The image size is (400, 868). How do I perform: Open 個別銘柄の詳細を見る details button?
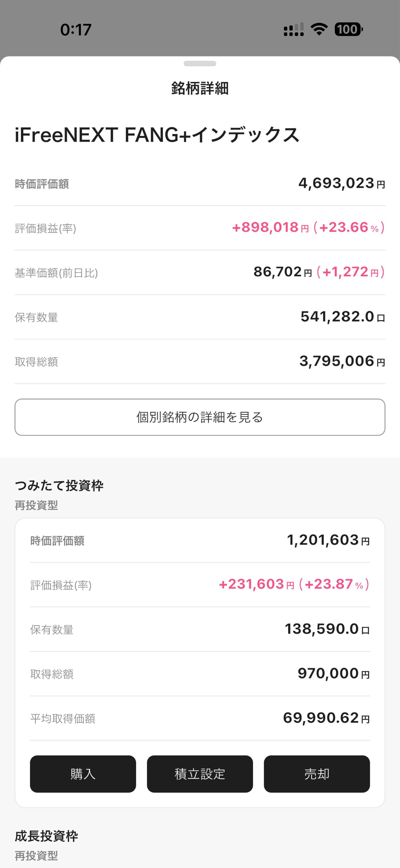[x=200, y=417]
